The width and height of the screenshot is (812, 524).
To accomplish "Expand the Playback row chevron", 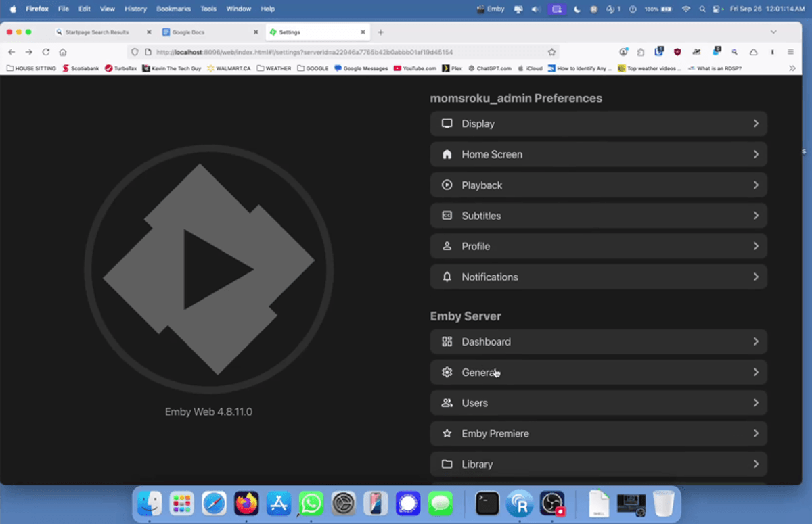I will pyautogui.click(x=755, y=185).
